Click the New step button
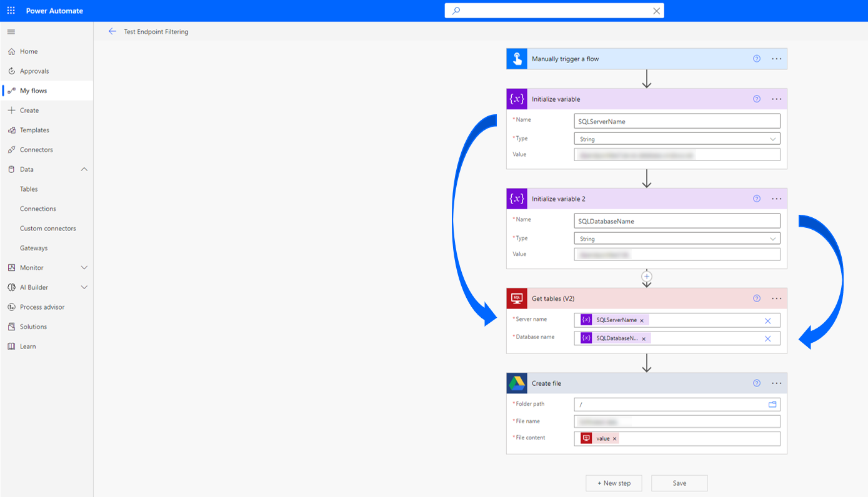The height and width of the screenshot is (497, 868). click(x=614, y=483)
